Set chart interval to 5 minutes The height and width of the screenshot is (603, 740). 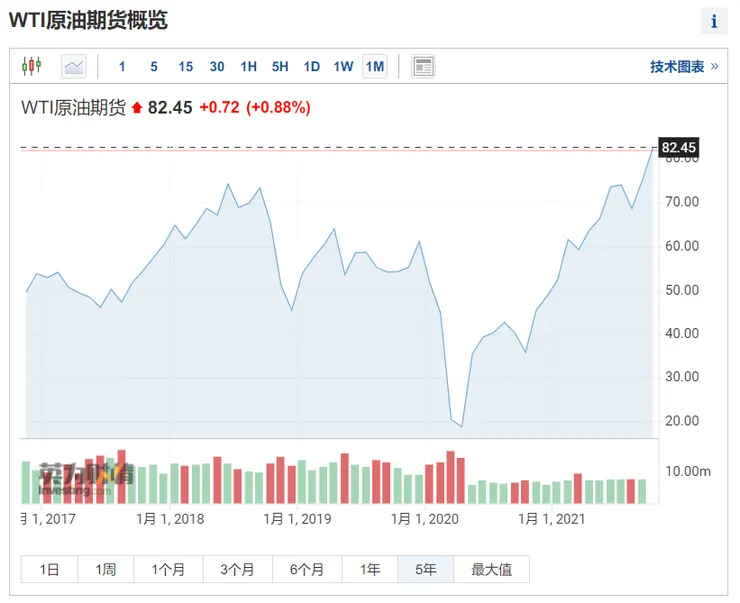coord(154,67)
